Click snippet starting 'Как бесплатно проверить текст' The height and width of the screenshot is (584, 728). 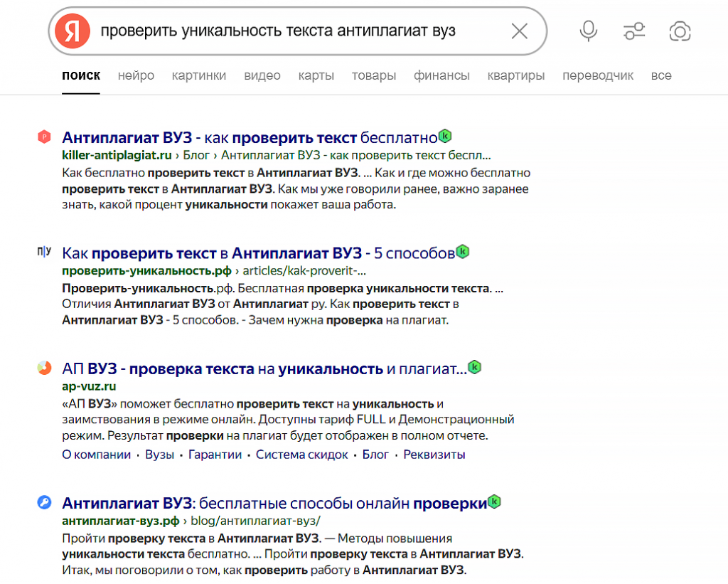296,189
